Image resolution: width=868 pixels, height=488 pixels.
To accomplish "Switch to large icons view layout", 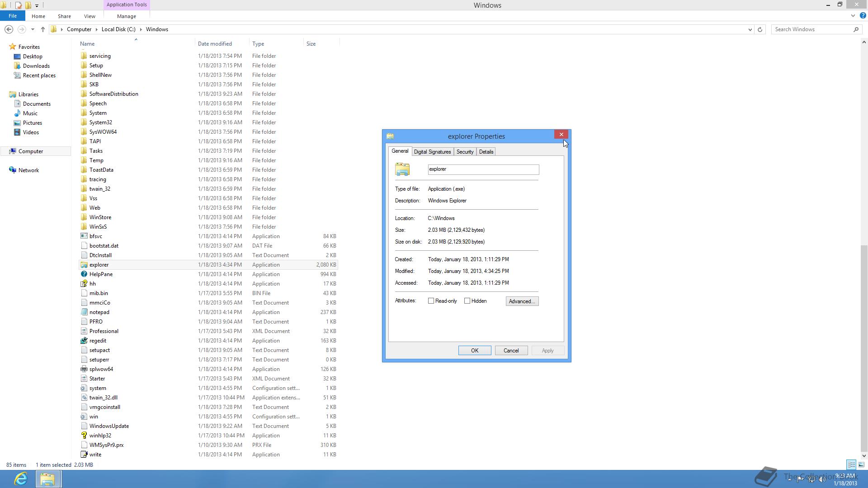I will [861, 465].
